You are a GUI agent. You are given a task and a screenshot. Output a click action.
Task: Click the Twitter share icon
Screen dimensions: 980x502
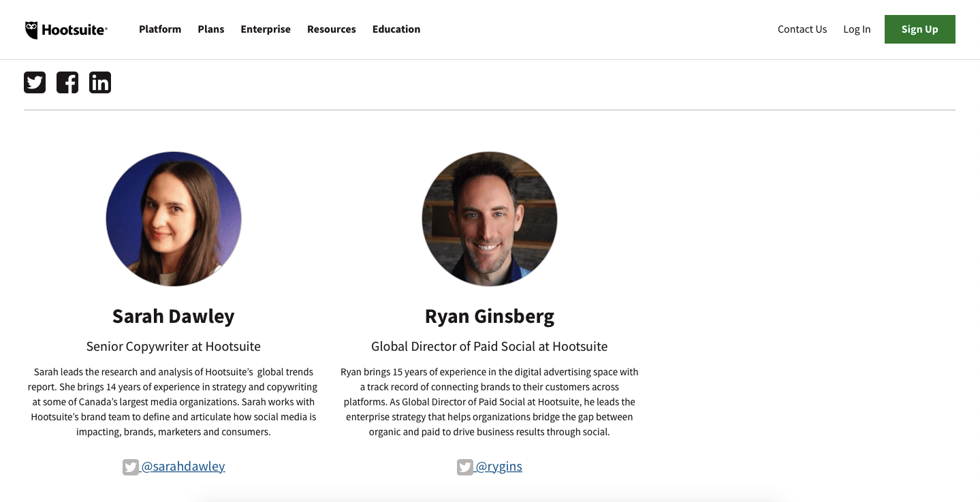(34, 82)
